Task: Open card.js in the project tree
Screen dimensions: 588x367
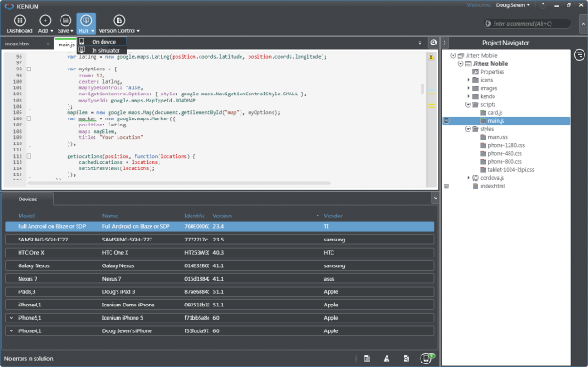Action: (496, 112)
